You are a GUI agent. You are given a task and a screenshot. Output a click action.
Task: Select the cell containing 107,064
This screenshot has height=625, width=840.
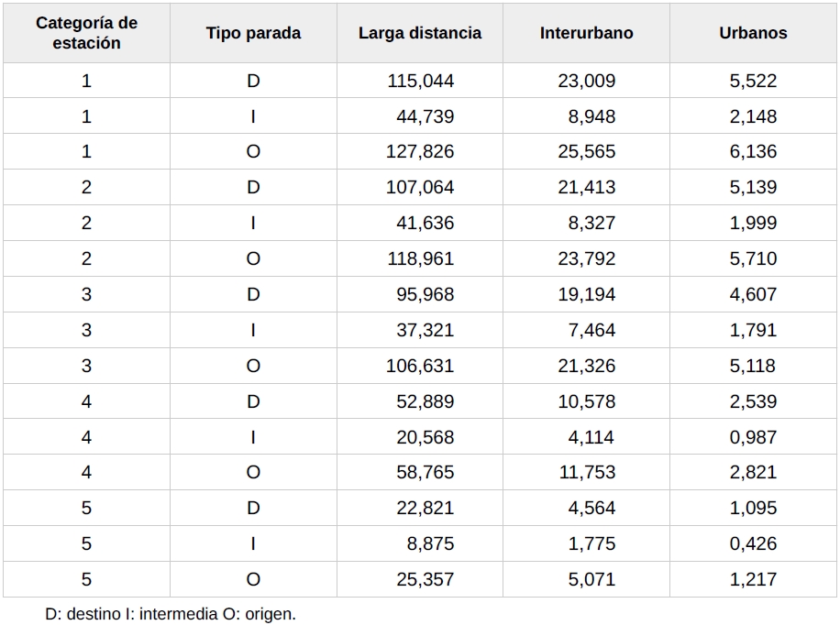tap(420, 188)
